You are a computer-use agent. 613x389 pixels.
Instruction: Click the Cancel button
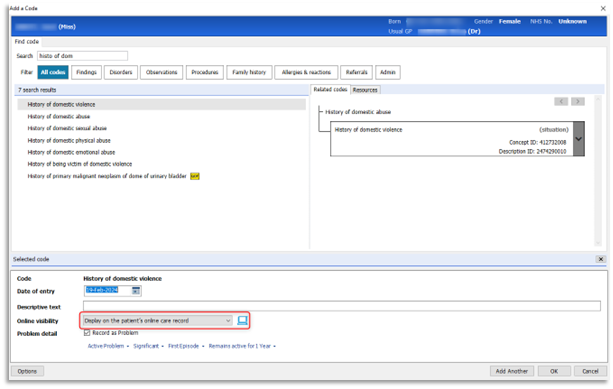[590, 371]
